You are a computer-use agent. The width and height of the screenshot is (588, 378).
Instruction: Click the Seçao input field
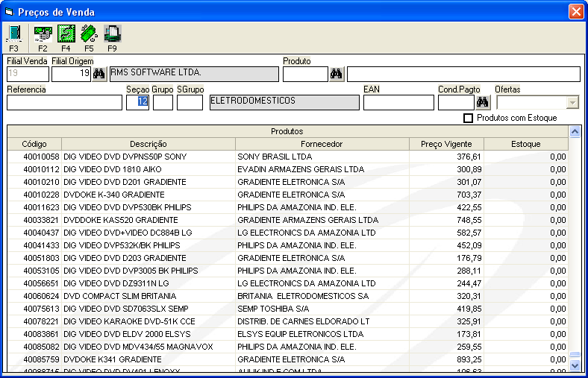(x=137, y=102)
